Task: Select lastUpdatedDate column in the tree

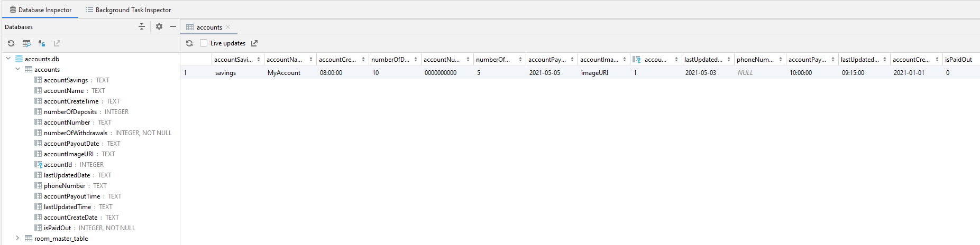Action: (x=67, y=175)
